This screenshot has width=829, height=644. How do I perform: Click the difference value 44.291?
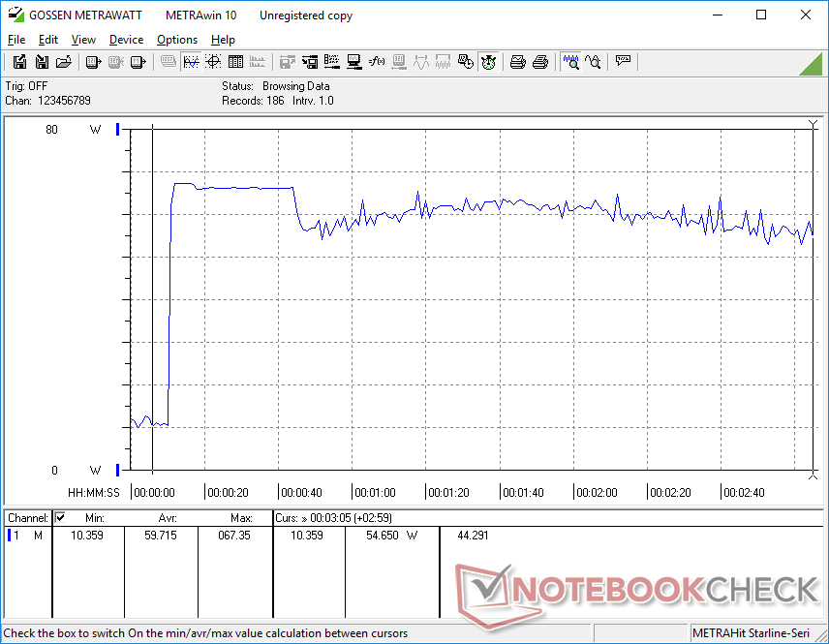point(473,536)
